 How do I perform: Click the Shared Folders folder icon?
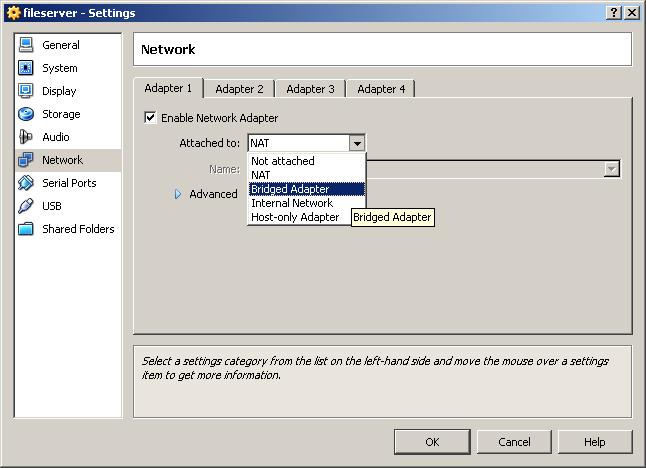pyautogui.click(x=26, y=229)
